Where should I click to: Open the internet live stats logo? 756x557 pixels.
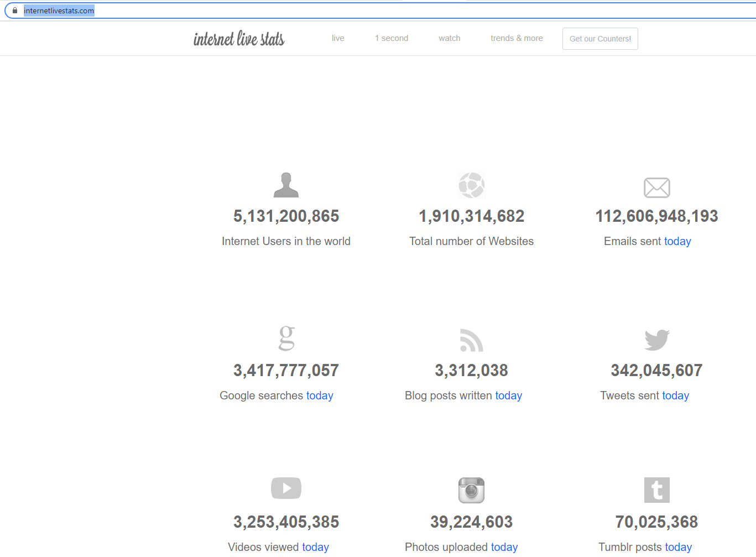point(239,39)
